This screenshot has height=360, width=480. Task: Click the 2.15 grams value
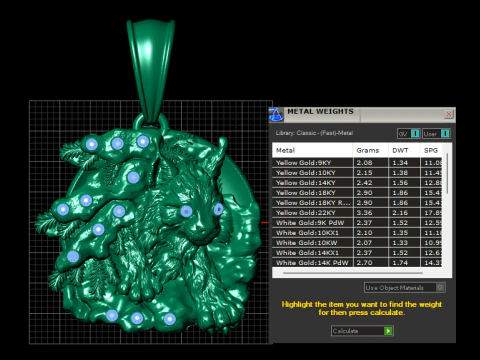pyautogui.click(x=364, y=173)
